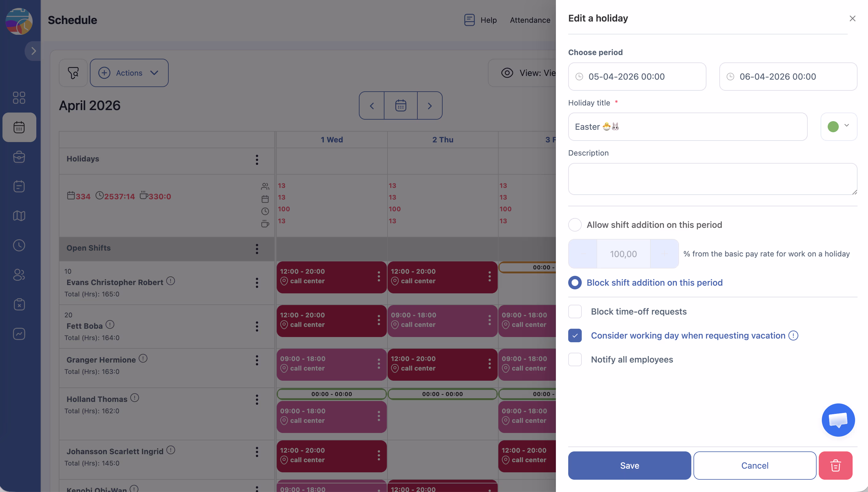Enable Notify all employees checkbox
Viewport: 868px width, 492px height.
575,359
